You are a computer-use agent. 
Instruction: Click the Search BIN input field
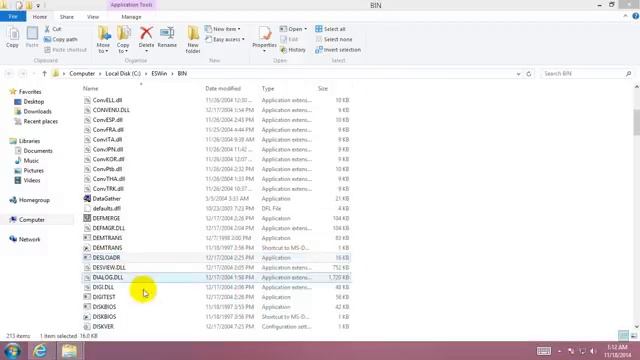click(x=583, y=74)
